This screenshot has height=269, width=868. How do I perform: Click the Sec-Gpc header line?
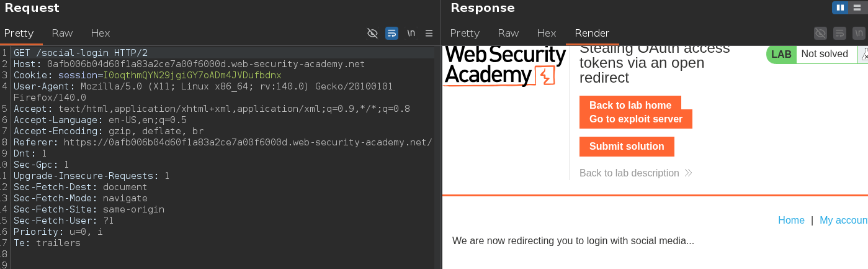41,165
